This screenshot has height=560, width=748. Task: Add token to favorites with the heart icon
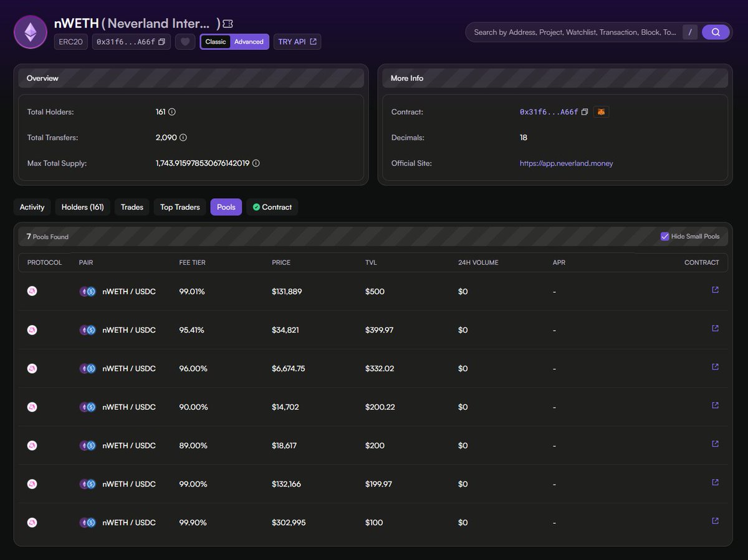pos(185,42)
